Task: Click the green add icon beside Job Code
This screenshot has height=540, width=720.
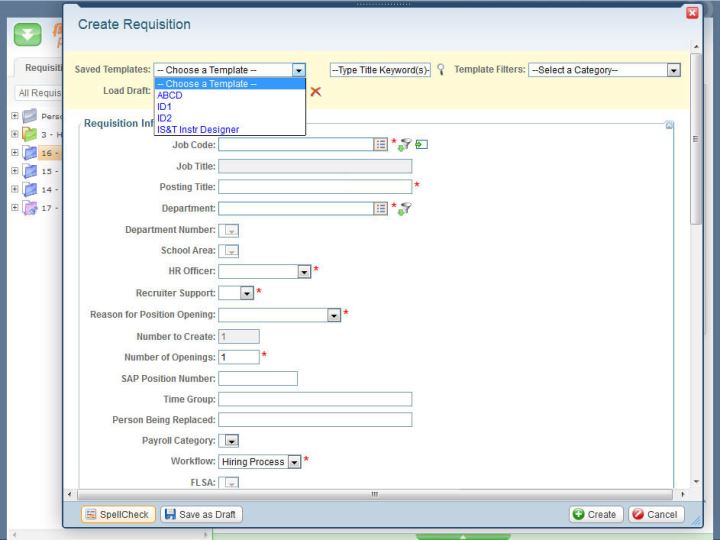Action: (422, 144)
